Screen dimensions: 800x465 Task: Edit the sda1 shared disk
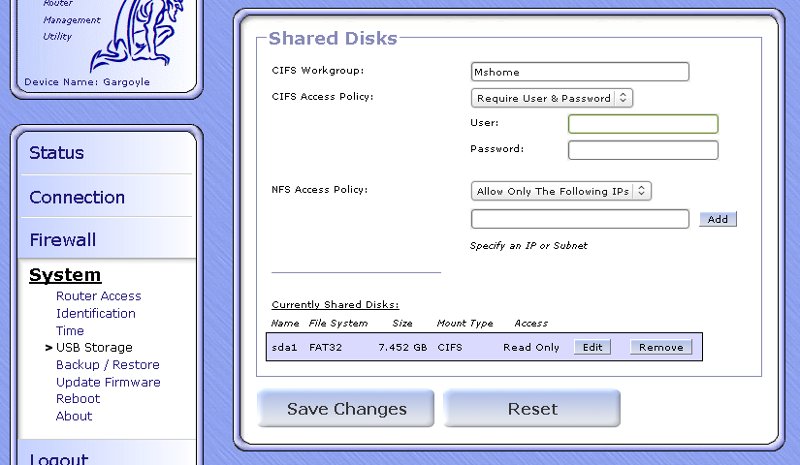[592, 347]
